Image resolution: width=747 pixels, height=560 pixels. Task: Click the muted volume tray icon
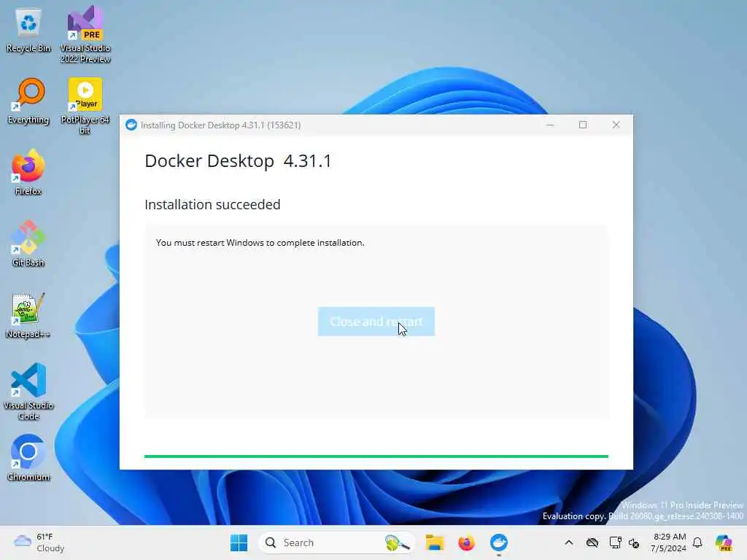tap(634, 542)
